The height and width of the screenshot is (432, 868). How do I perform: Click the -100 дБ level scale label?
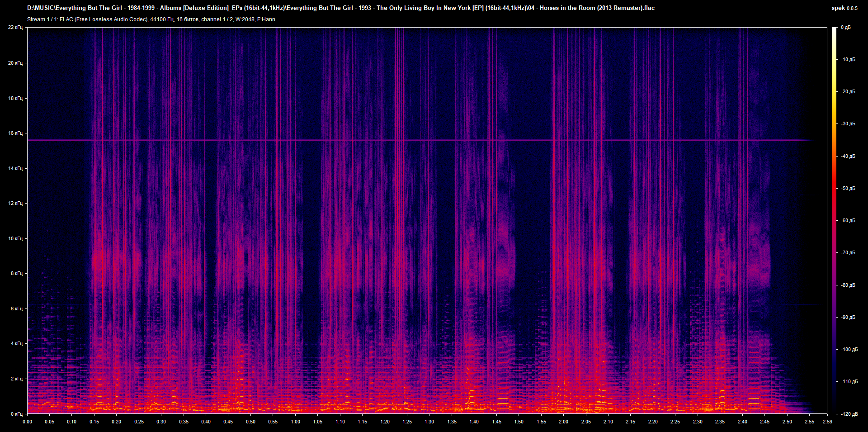tap(849, 350)
